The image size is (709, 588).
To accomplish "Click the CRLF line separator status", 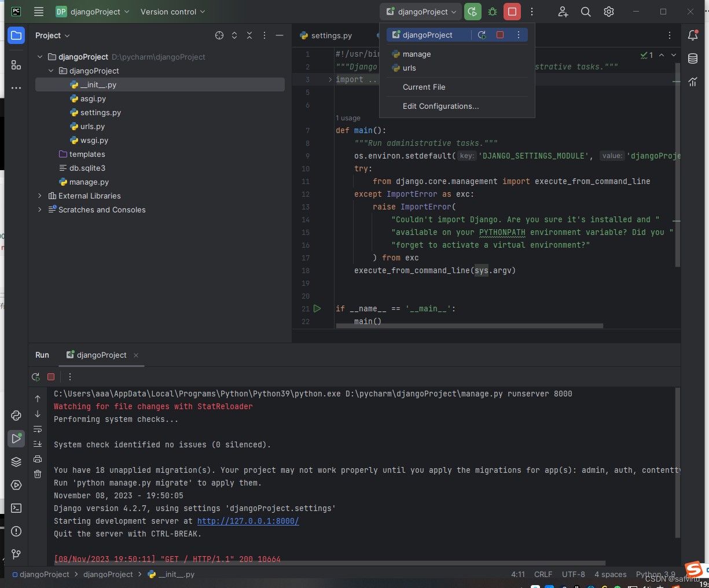I will pos(543,574).
